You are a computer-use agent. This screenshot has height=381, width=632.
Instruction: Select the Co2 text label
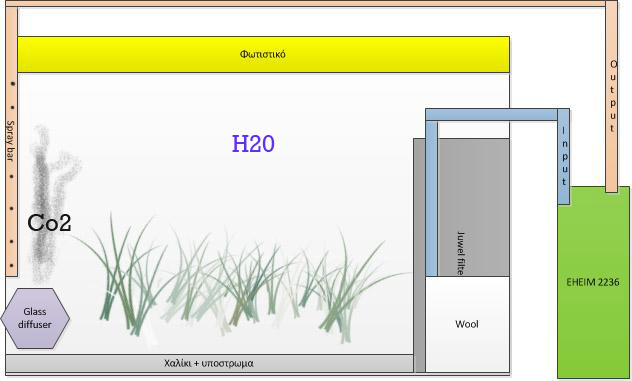point(49,223)
